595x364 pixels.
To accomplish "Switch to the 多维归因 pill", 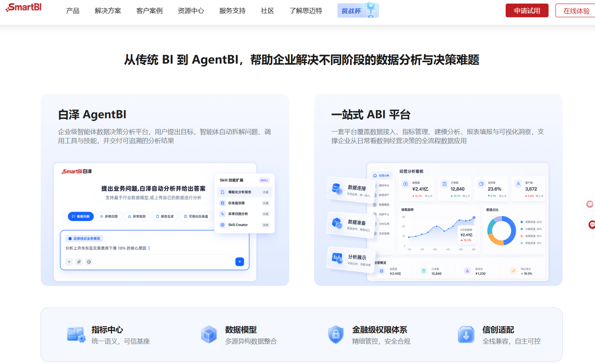I will (109, 216).
